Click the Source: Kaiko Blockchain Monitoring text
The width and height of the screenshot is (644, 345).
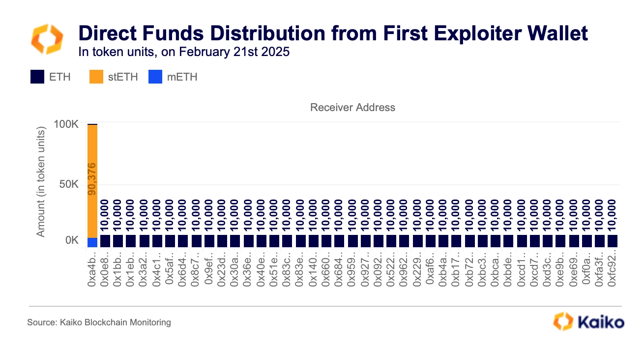[99, 322]
